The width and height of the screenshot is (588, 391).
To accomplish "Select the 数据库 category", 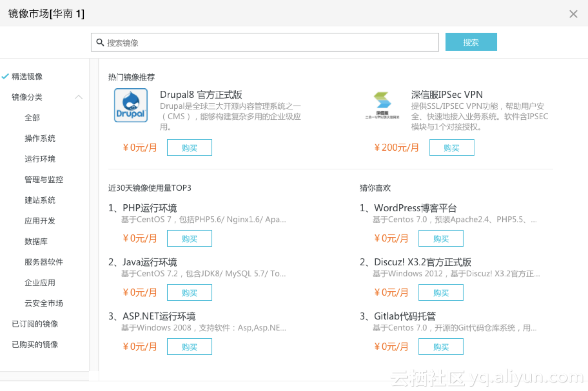I will pos(36,242).
